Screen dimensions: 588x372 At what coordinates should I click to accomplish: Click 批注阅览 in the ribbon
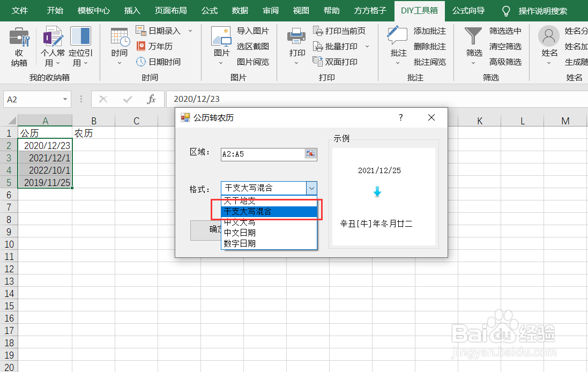click(430, 62)
